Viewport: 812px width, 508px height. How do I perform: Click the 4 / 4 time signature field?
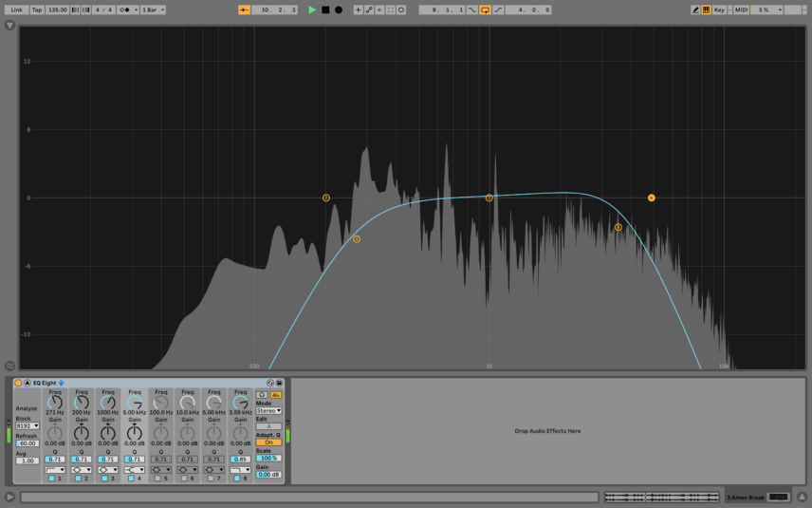coord(103,9)
